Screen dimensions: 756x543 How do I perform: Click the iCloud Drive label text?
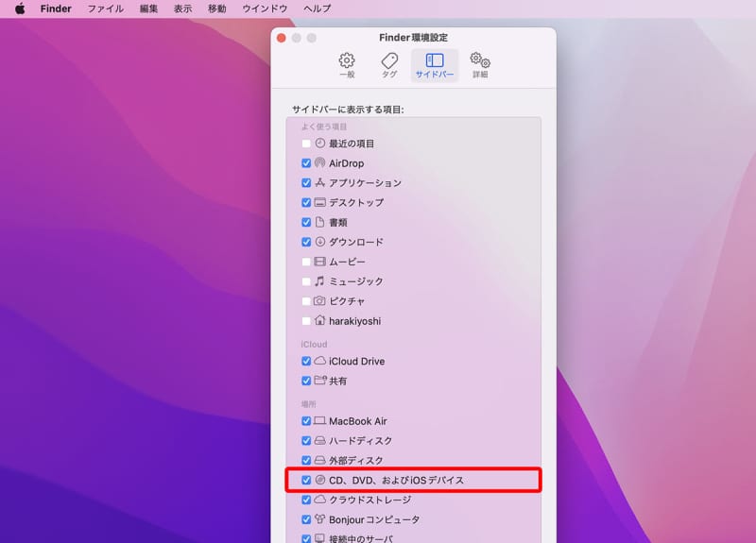(x=357, y=362)
